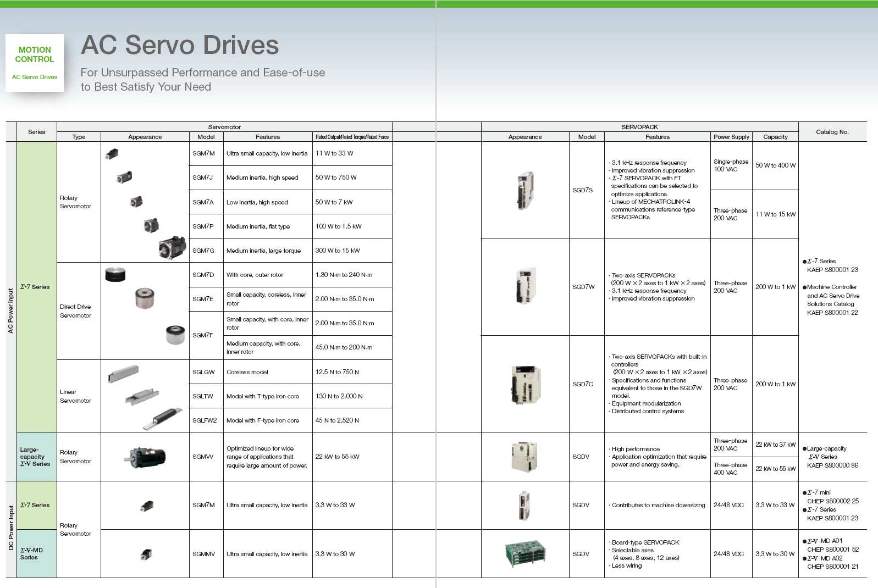Viewport: 878px width, 588px height.
Task: Click the Σ-V-MD Series cell
Action: click(37, 553)
